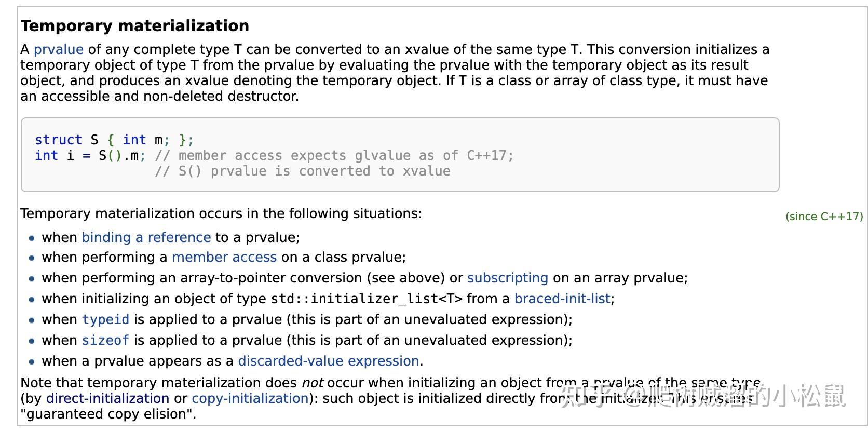Click 'std::initializer_list<T>' code text
The height and width of the screenshot is (431, 868).
click(367, 299)
